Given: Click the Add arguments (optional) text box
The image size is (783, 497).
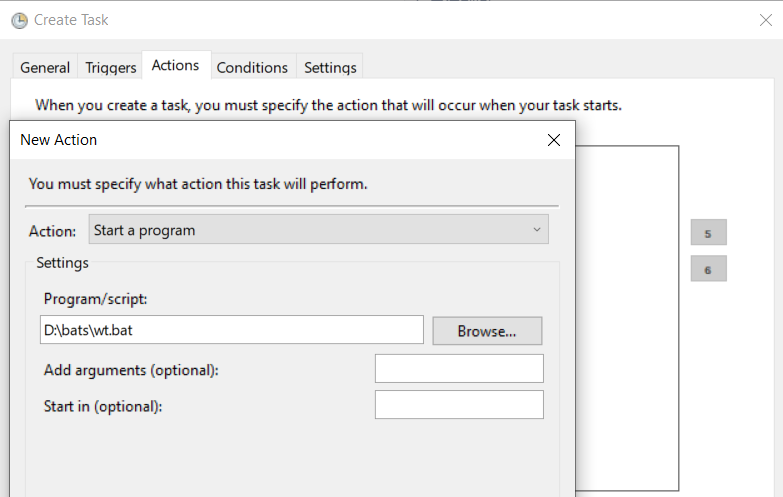Looking at the screenshot, I should 459,369.
